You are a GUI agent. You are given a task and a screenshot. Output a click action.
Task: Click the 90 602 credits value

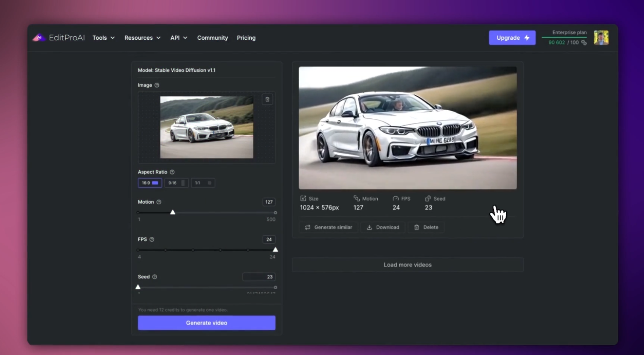[x=557, y=43]
